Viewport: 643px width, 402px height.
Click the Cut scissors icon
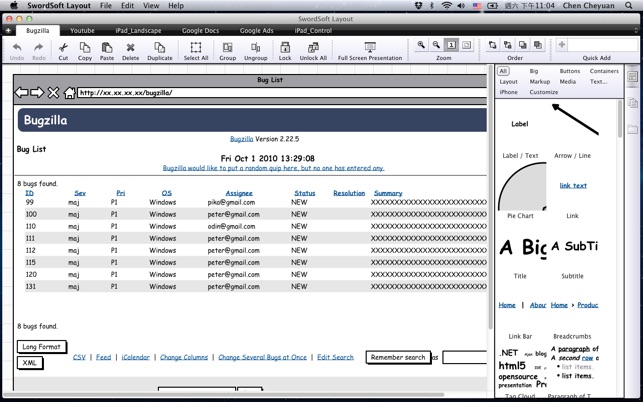point(63,47)
